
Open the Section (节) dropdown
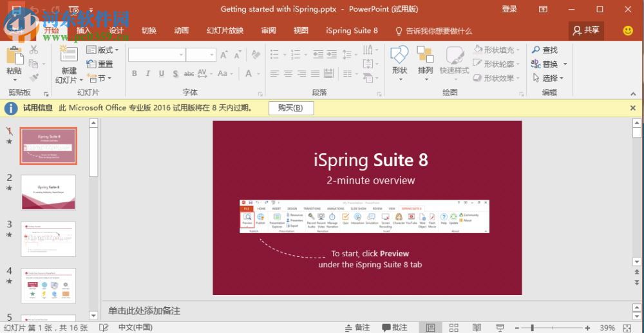click(99, 78)
